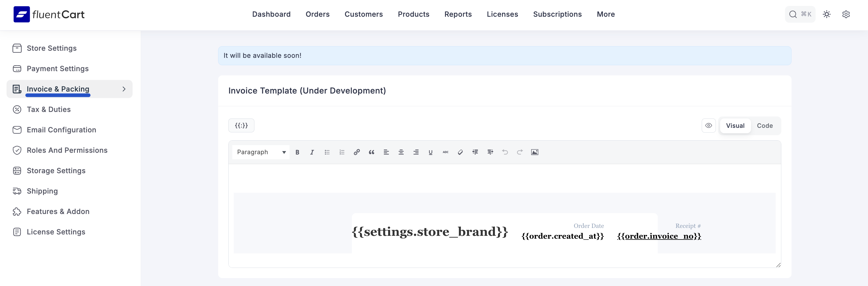This screenshot has height=286, width=868.
Task: Toggle bold formatting in the editor
Action: coord(297,152)
